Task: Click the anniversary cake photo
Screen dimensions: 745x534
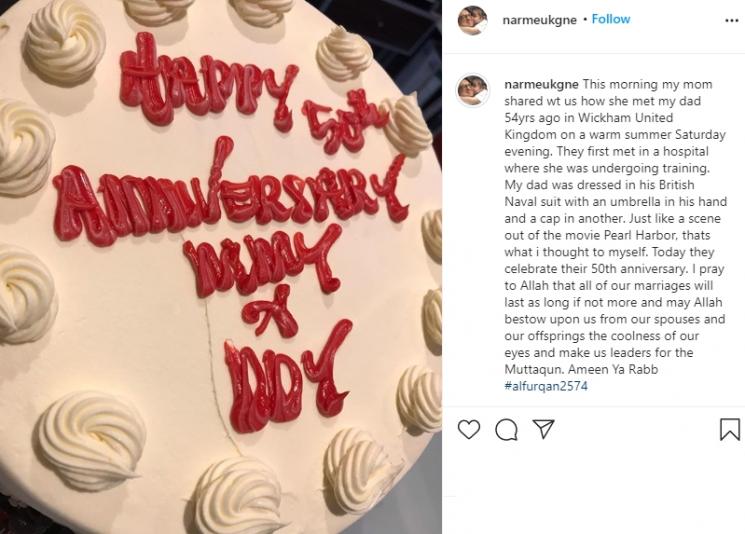Action: [x=221, y=267]
